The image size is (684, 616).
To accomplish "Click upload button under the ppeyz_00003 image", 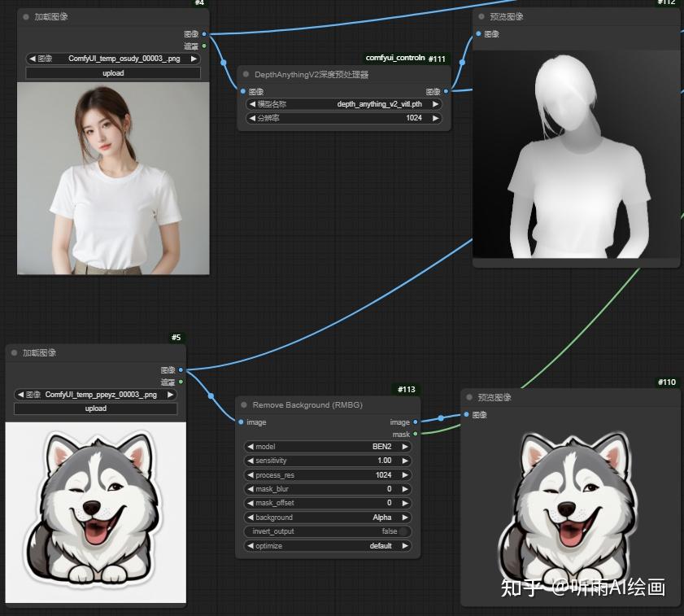I will [x=96, y=408].
